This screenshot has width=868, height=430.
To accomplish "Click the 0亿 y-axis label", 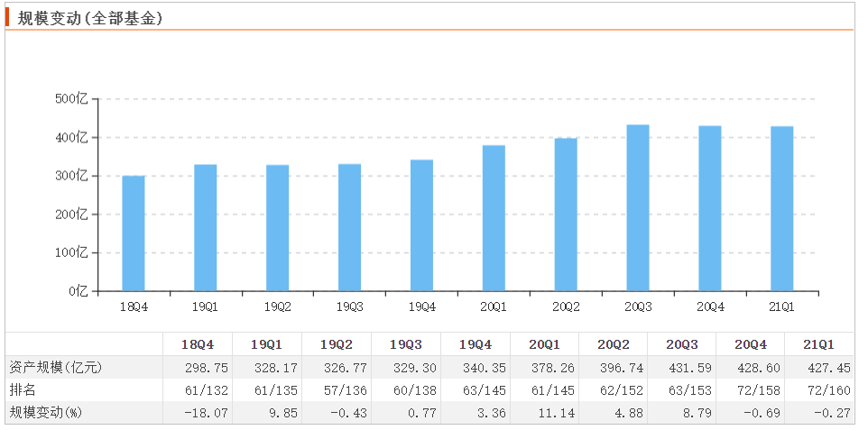I will (x=78, y=291).
